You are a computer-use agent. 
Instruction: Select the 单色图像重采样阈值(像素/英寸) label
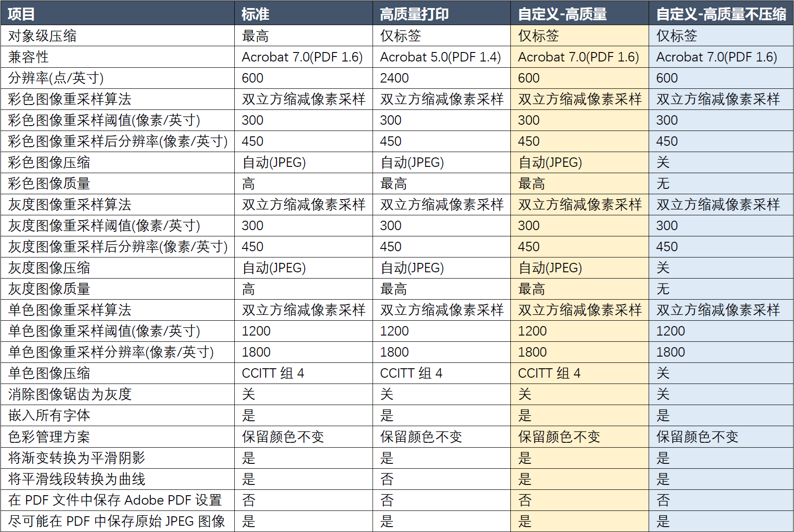[104, 331]
